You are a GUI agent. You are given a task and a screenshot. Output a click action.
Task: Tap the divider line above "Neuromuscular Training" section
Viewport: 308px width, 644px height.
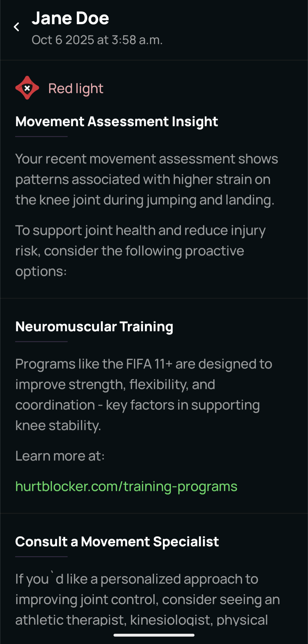coord(154,298)
